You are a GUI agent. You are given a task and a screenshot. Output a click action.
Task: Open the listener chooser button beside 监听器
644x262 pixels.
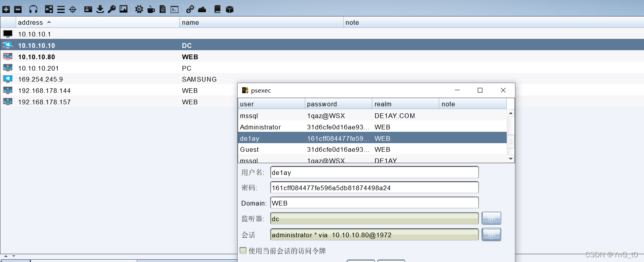click(491, 218)
